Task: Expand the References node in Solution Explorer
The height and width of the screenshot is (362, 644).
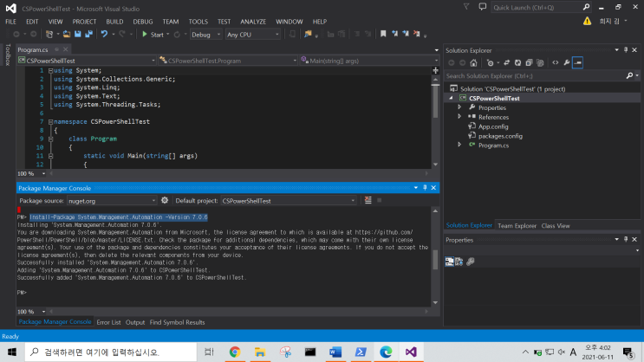Action: [x=459, y=117]
